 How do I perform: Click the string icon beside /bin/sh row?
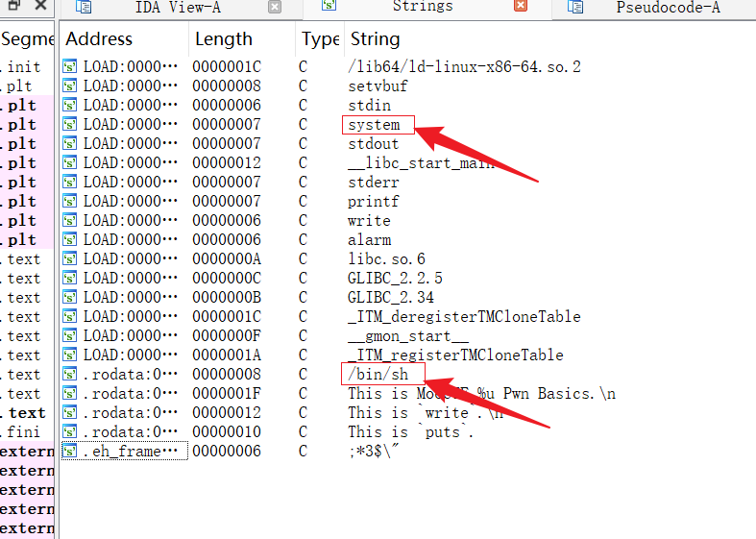click(69, 374)
